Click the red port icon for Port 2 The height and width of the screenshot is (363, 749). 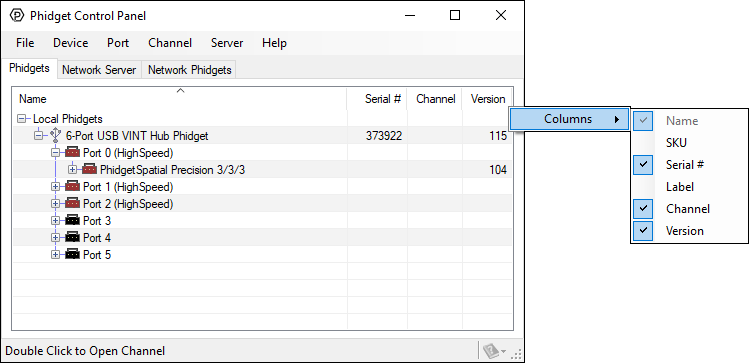click(72, 203)
